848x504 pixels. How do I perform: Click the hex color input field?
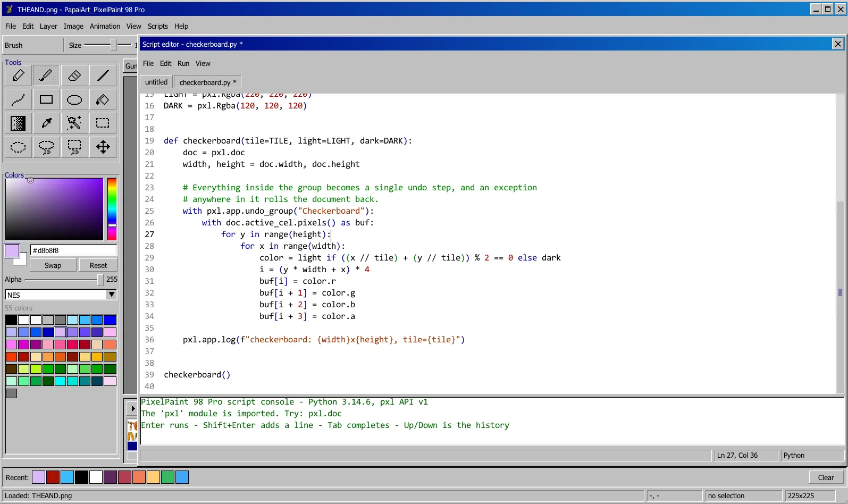pyautogui.click(x=73, y=250)
